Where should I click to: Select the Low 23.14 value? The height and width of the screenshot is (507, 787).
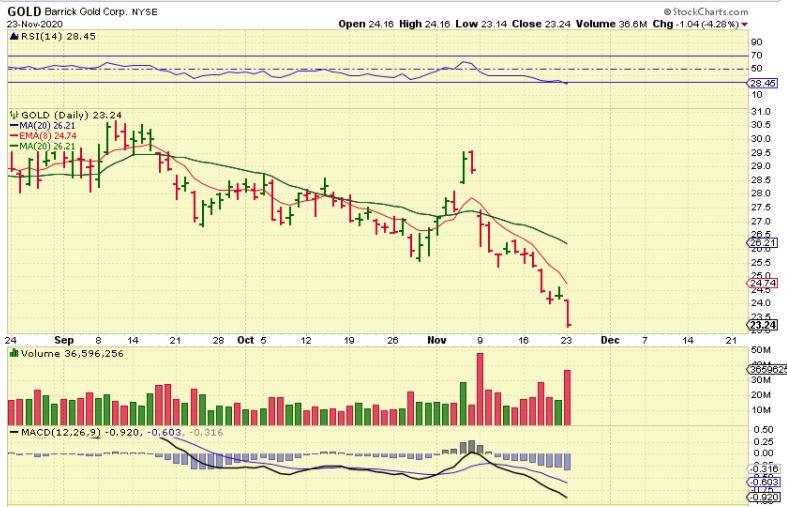481,24
